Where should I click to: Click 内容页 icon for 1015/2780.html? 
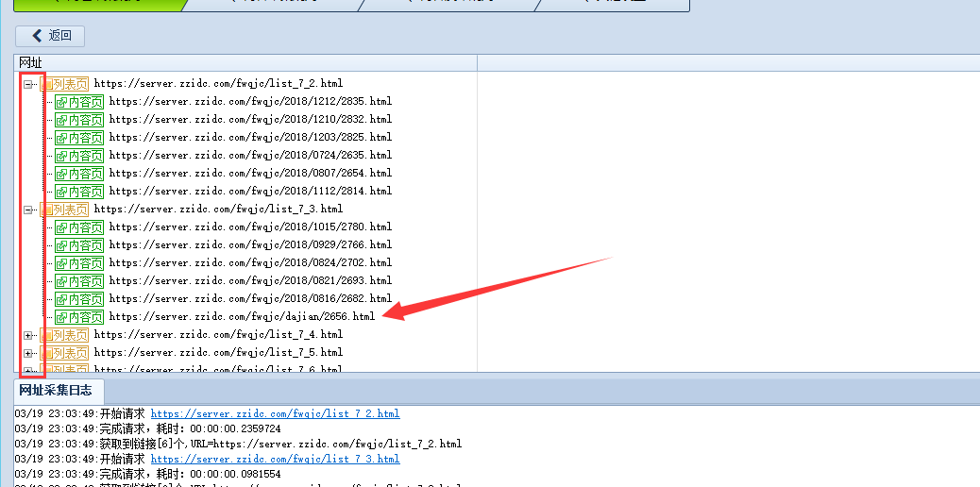pos(78,227)
